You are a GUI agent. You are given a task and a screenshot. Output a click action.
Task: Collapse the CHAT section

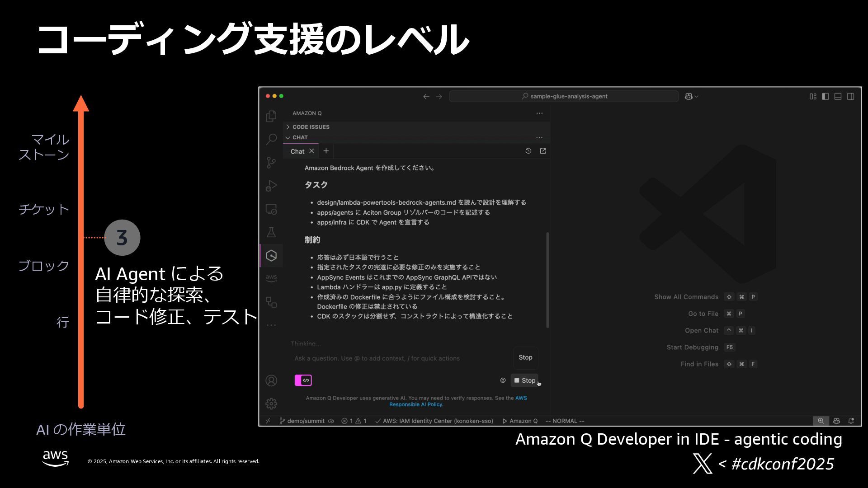(407, 137)
